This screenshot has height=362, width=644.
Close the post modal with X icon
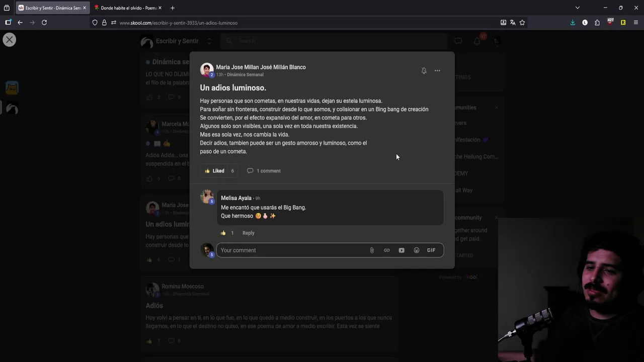tap(10, 40)
